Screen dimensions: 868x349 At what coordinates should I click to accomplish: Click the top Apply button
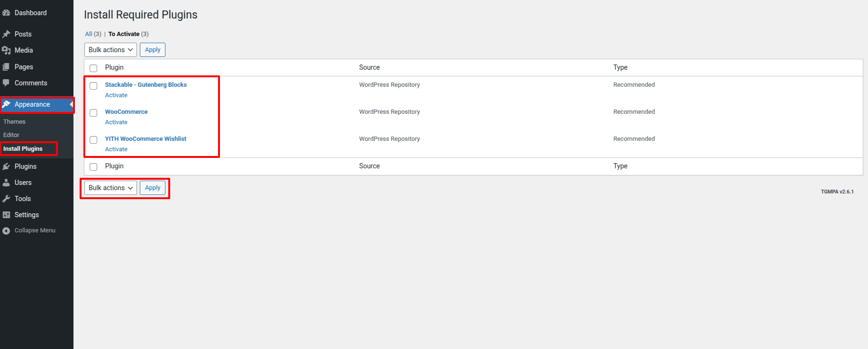point(153,50)
